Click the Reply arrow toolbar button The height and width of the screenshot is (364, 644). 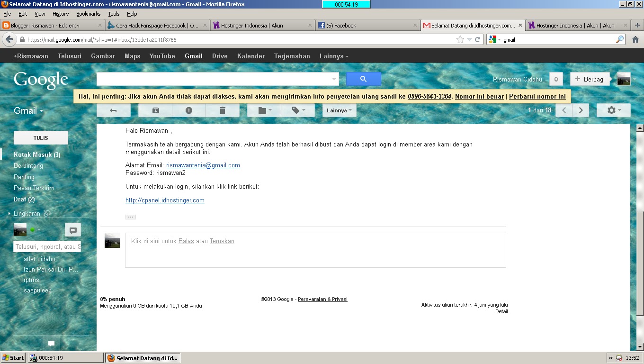[114, 110]
